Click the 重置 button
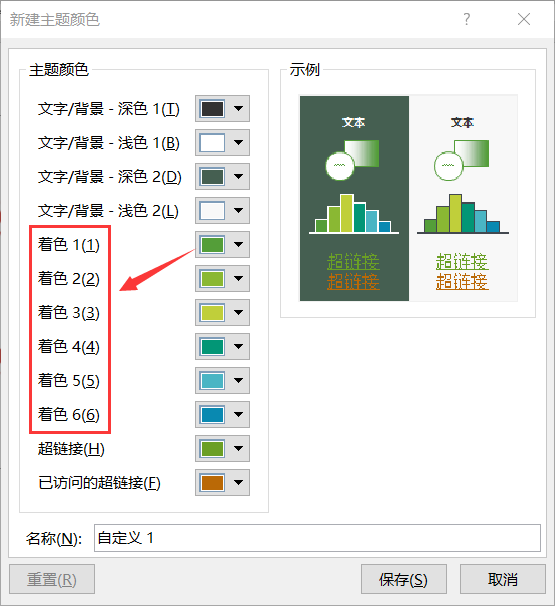Image resolution: width=555 pixels, height=606 pixels. (52, 579)
